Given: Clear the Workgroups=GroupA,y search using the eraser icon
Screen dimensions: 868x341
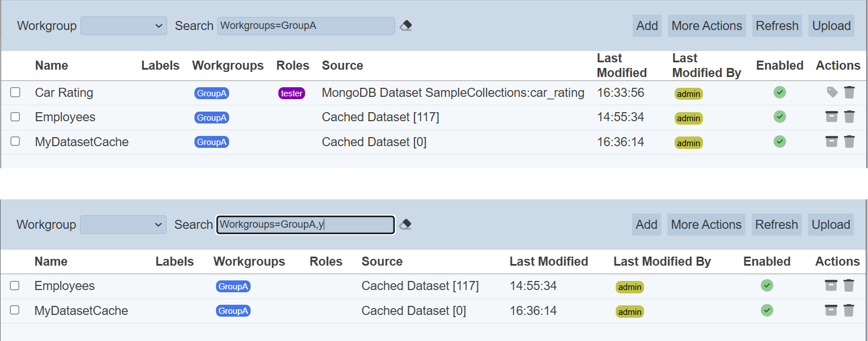Looking at the screenshot, I should 405,225.
